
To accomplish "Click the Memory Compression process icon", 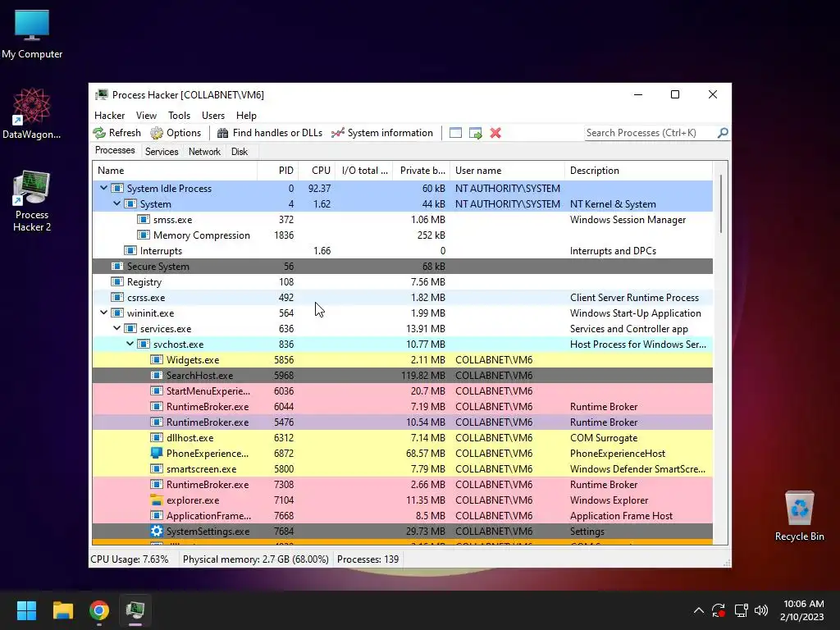I will [143, 235].
